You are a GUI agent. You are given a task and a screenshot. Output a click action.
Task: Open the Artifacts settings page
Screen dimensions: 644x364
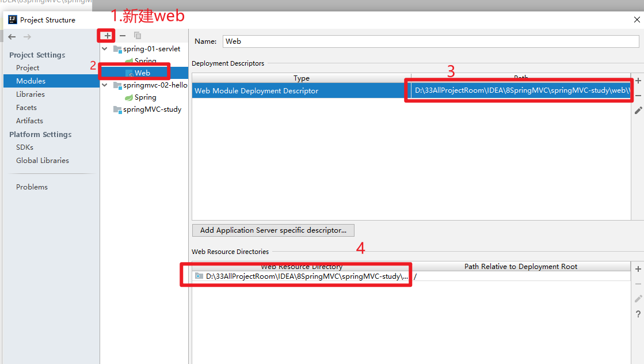tap(29, 121)
